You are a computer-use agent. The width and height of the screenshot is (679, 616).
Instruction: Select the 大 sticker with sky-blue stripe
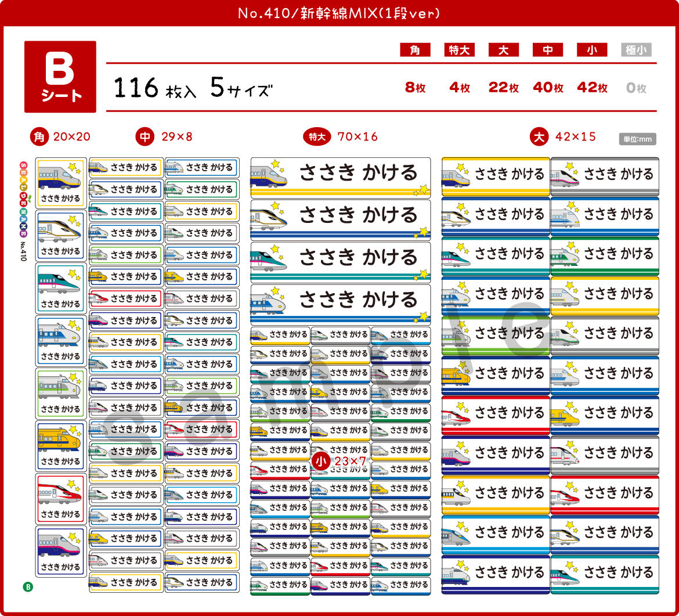coord(496,535)
